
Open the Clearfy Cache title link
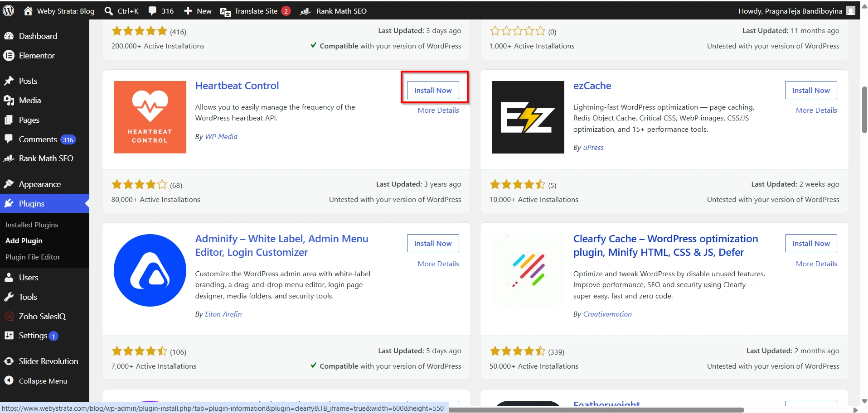click(x=665, y=245)
